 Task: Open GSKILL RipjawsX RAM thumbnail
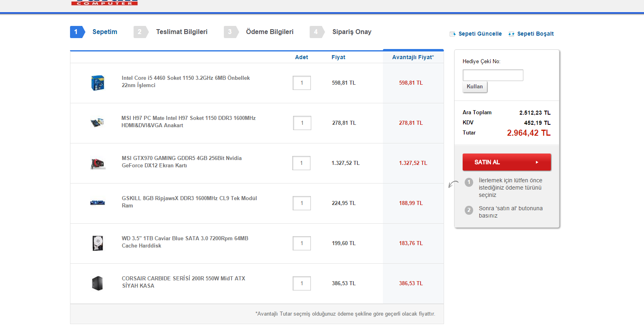coord(98,203)
